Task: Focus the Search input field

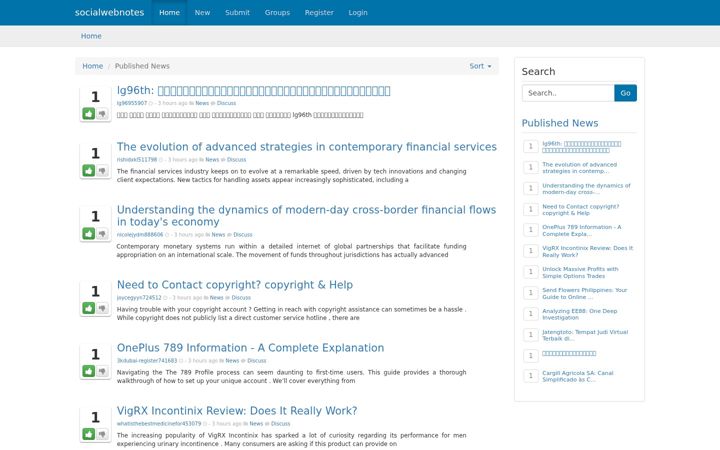Action: [x=568, y=93]
